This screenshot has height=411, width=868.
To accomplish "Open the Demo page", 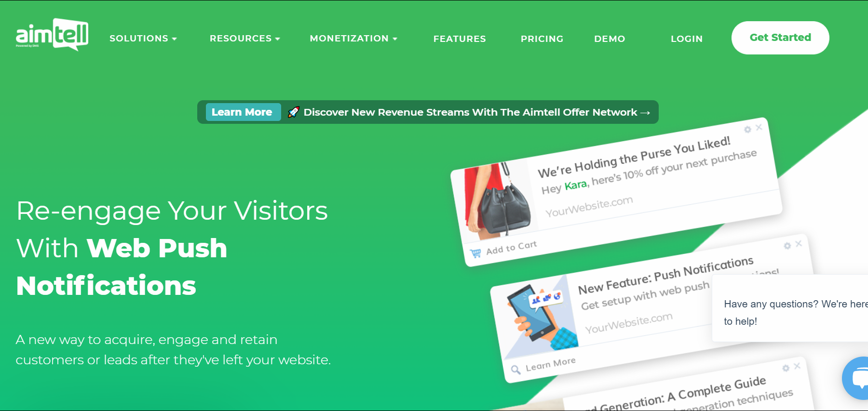I will 610,39.
